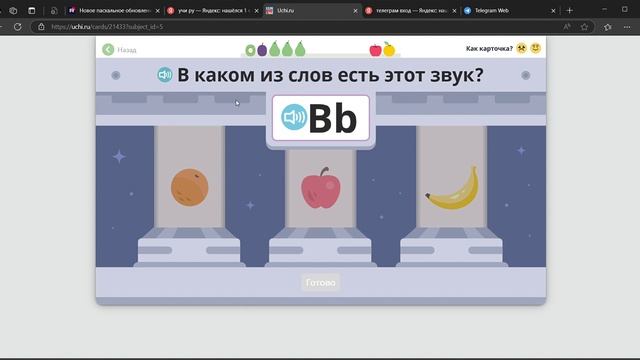Viewport: 640px width, 360px height.
Task: Reload the page
Action: [x=18, y=27]
